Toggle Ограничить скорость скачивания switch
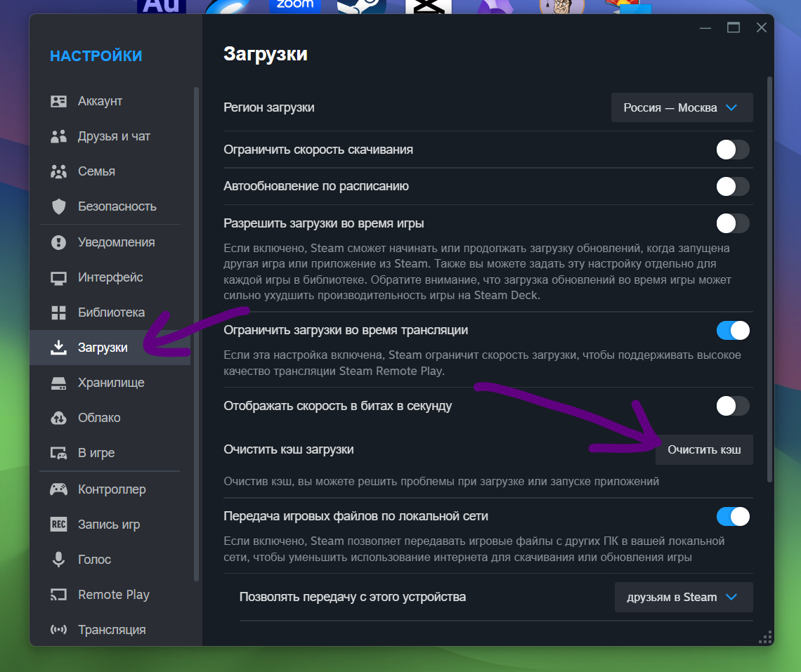 [733, 150]
